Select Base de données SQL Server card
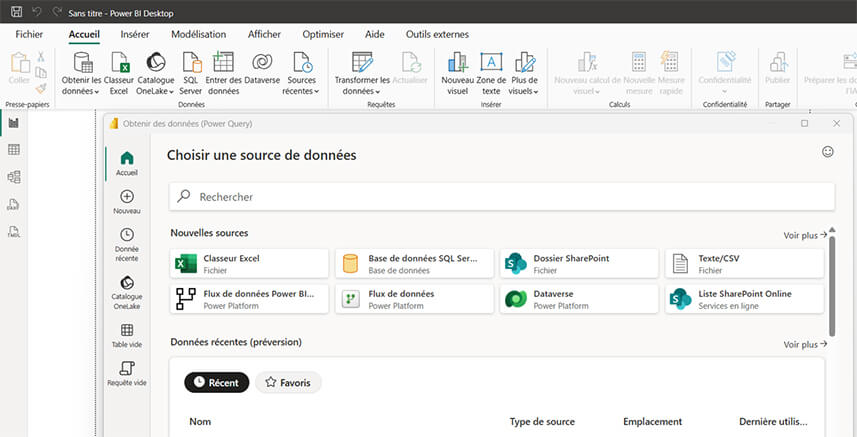This screenshot has height=437, width=857. pyautogui.click(x=414, y=264)
